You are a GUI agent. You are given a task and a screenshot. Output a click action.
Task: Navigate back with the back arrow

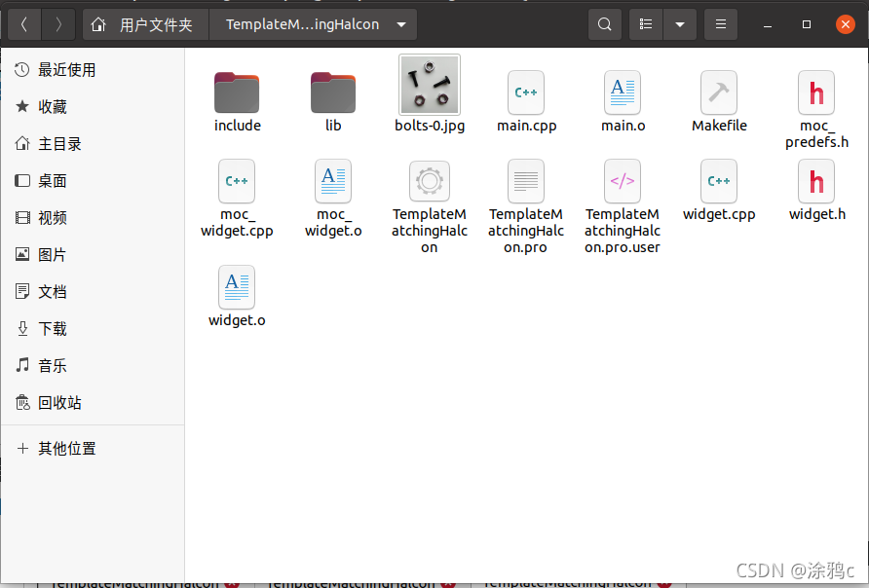pos(23,23)
